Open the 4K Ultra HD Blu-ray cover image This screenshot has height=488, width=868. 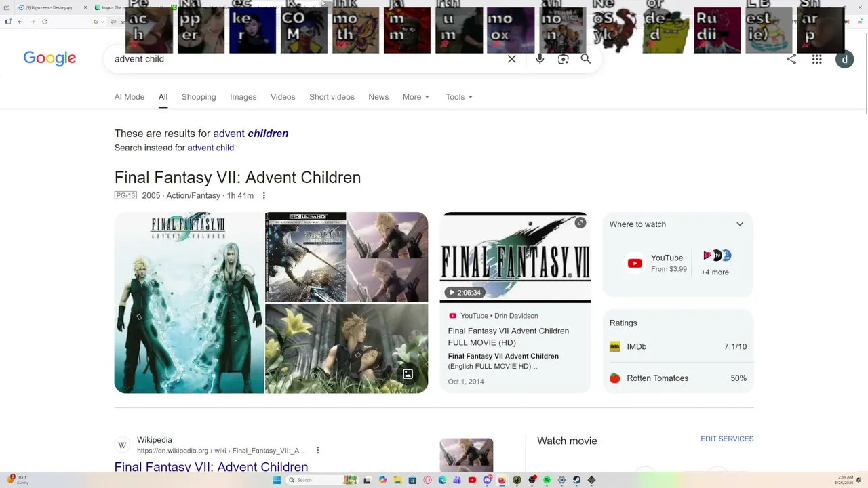pyautogui.click(x=306, y=258)
